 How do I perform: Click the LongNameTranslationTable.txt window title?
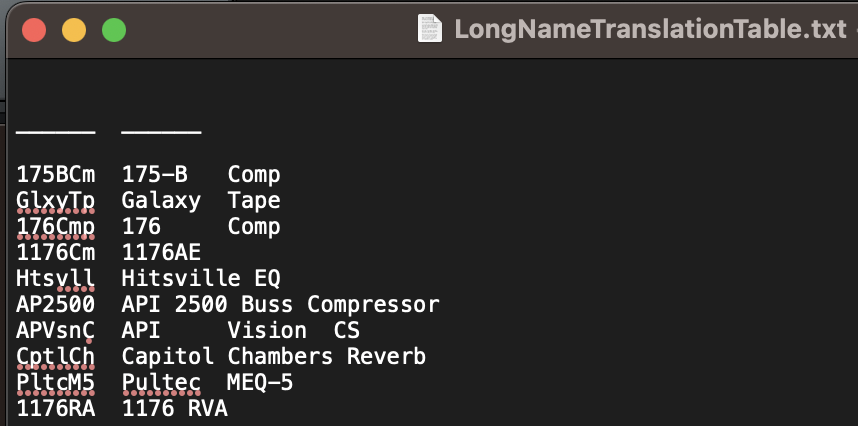(651, 29)
